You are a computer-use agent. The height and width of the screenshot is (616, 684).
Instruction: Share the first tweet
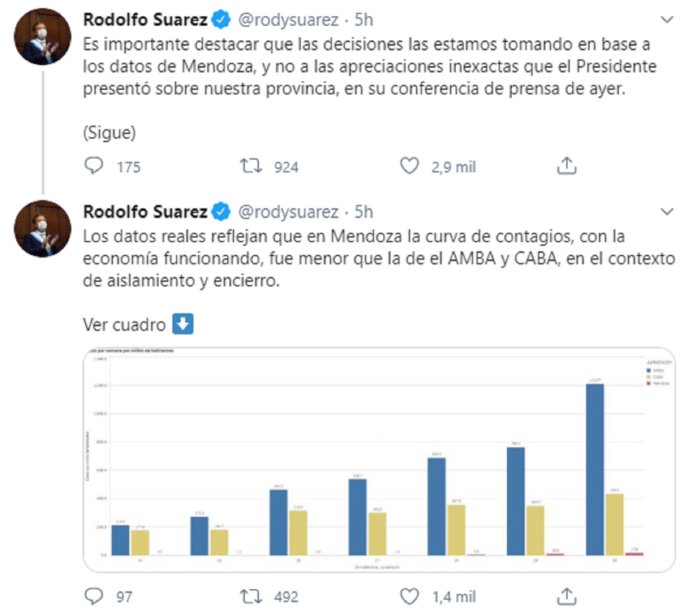(x=566, y=166)
